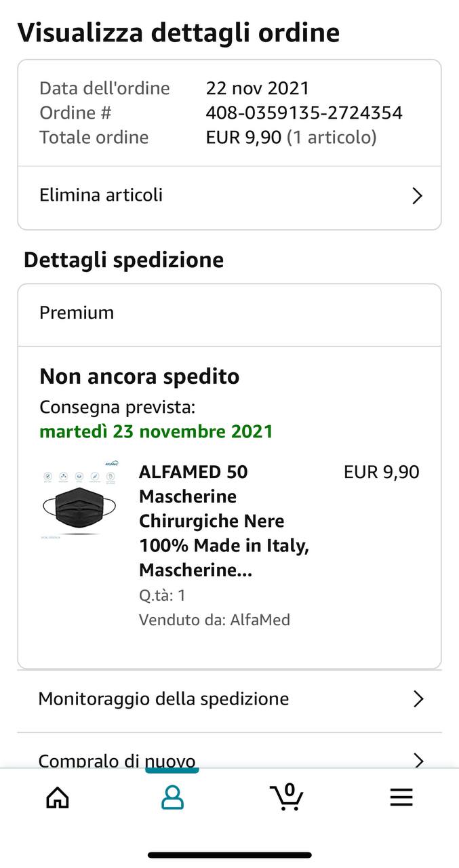Tap the black mask product thumbnail
Screen dimensions: 459x868
[79, 502]
